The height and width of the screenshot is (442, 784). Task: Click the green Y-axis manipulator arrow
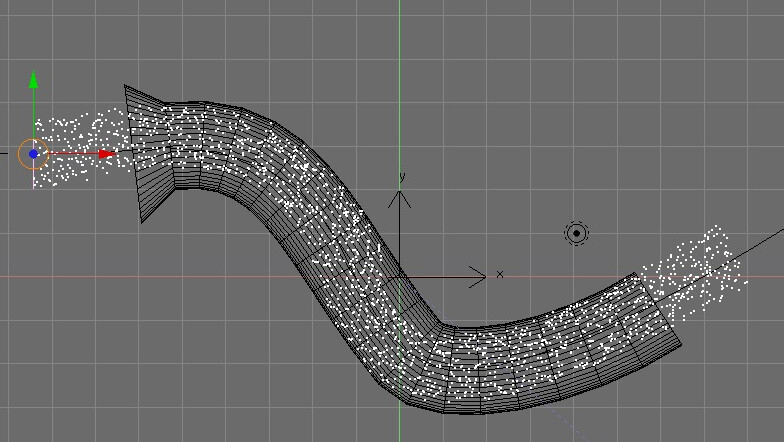pyautogui.click(x=34, y=81)
